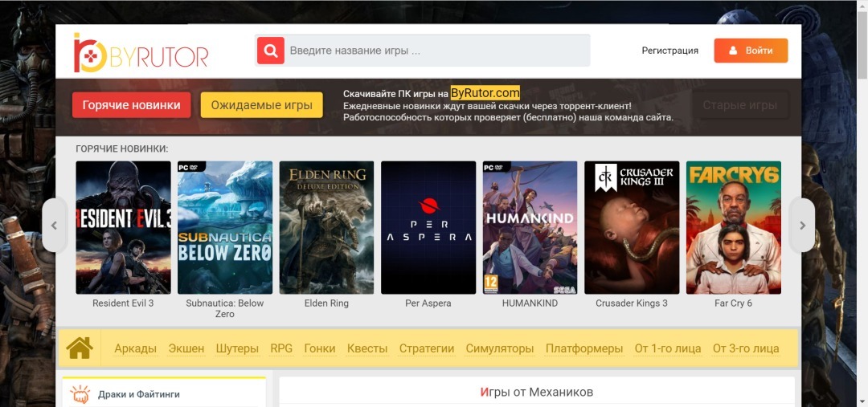Click the ByRutor logo
Image resolution: width=868 pixels, height=407 pixels.
(141, 53)
